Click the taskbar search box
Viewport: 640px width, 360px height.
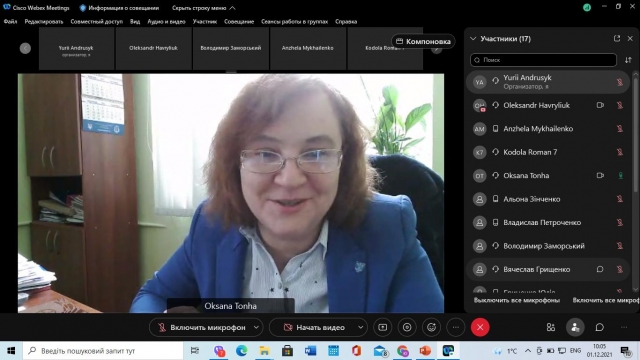103,351
